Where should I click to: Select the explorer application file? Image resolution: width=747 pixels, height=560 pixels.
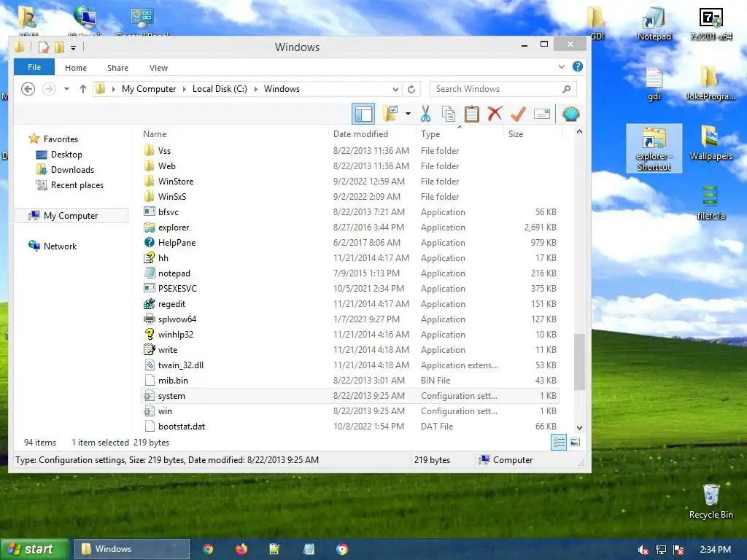tap(350, 227)
